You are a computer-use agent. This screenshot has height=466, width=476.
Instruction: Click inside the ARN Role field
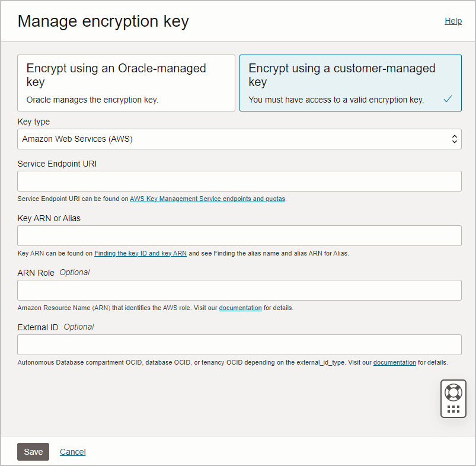point(239,290)
